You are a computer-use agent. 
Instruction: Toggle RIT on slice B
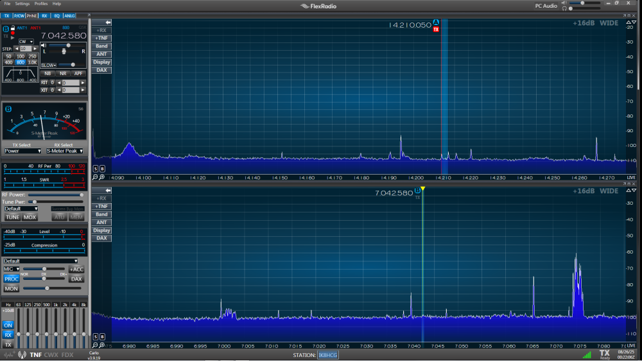[44, 83]
